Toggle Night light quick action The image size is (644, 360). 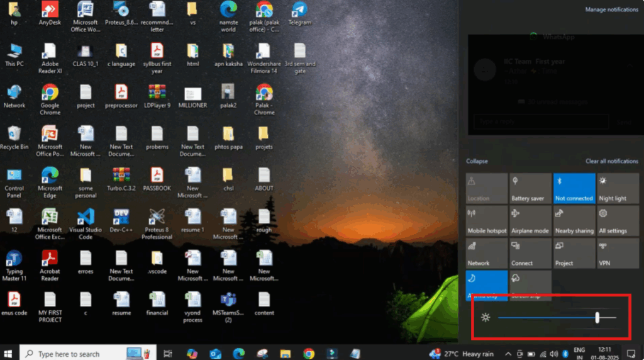pos(618,189)
